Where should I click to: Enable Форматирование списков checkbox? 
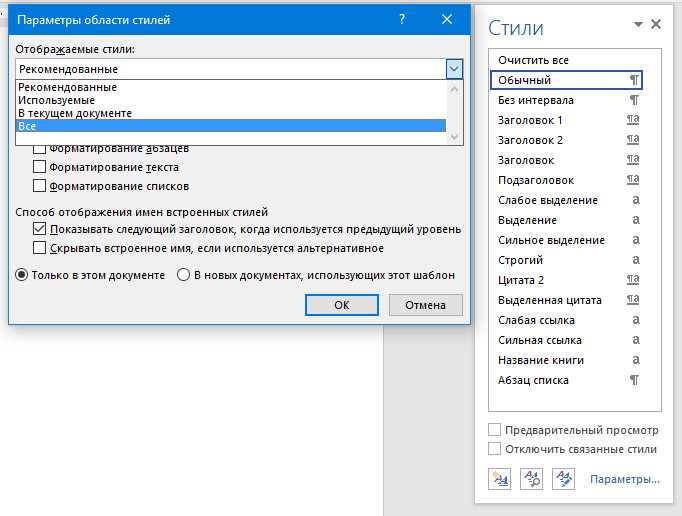click(39, 186)
